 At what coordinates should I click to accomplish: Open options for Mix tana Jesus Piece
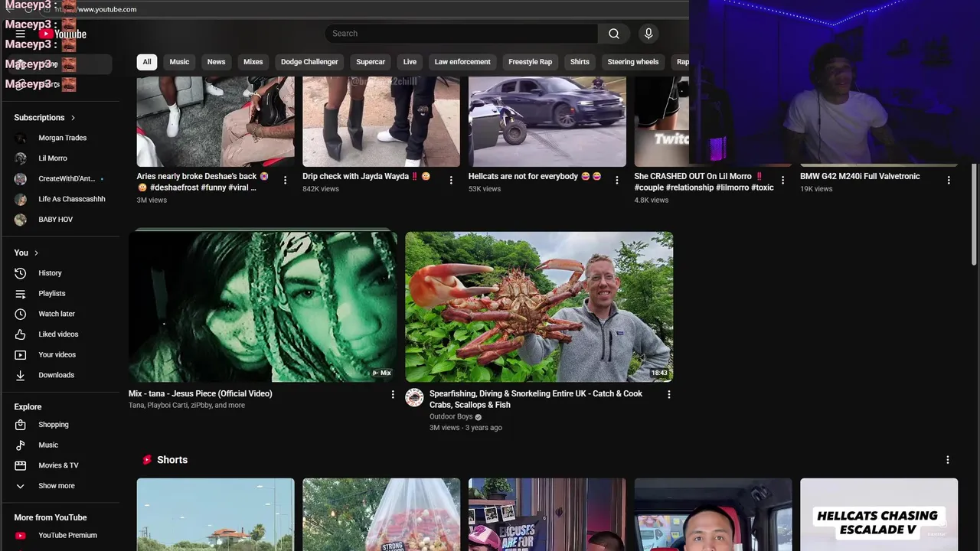tap(393, 395)
